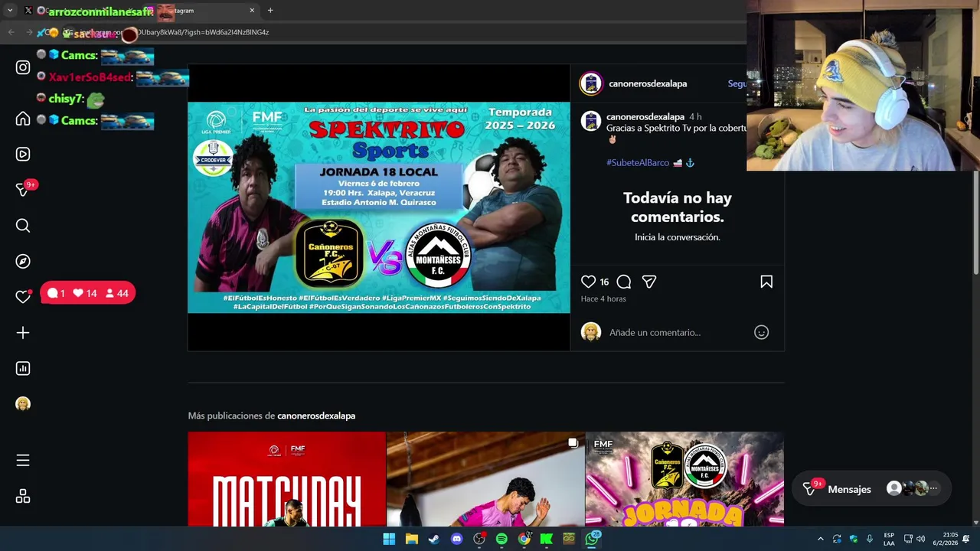Open microphone tray icon
The image size is (980, 551).
(870, 539)
